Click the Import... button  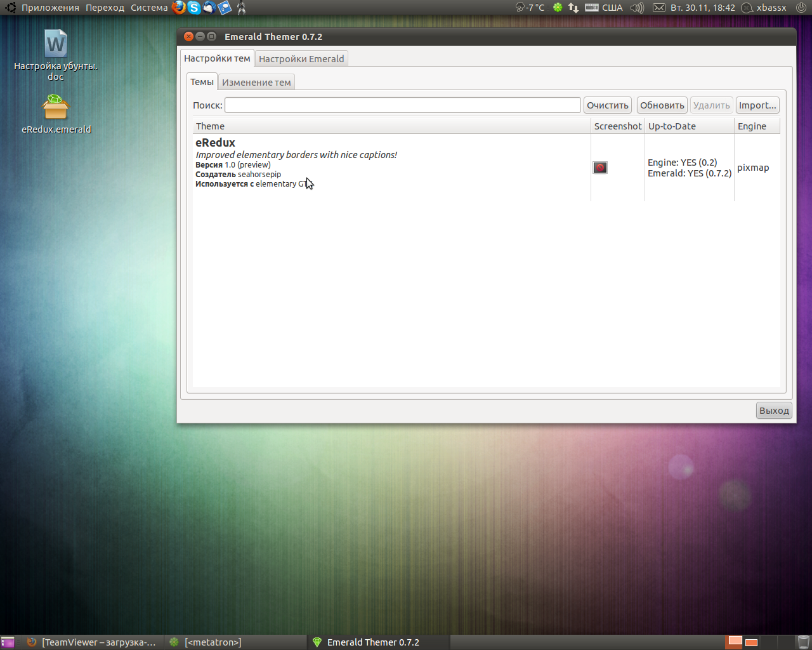pos(757,105)
